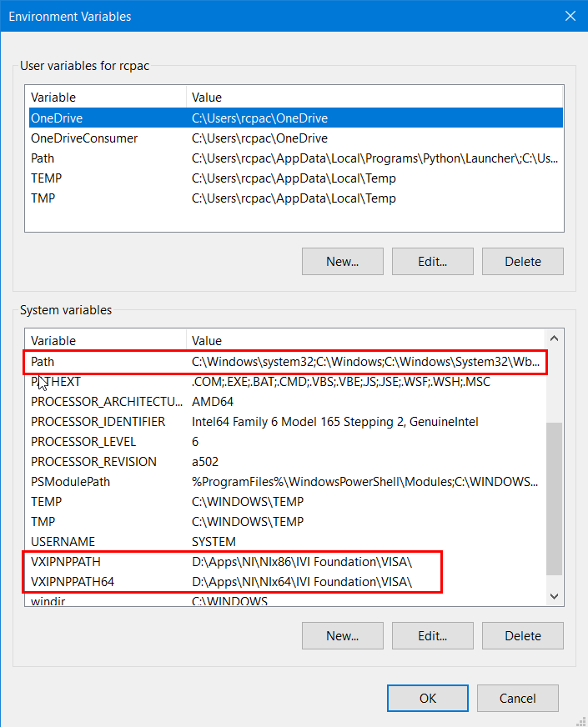This screenshot has width=588, height=727.
Task: Select the user Path variable row
Action: coord(296,158)
